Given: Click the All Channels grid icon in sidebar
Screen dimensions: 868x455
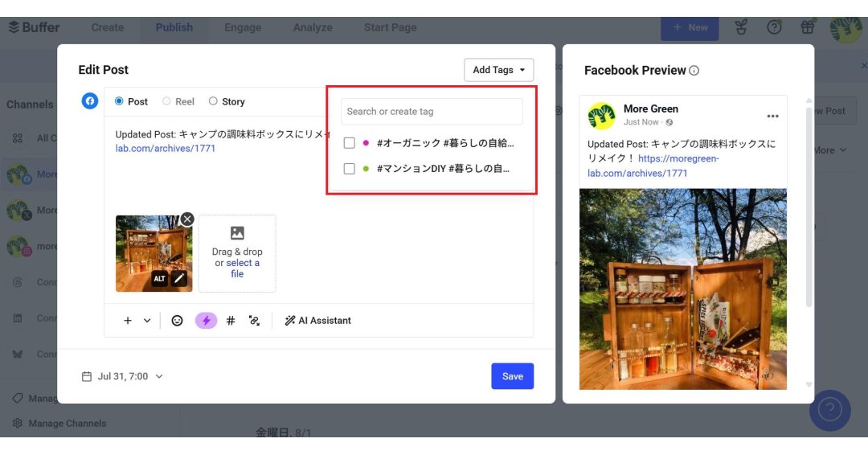Looking at the screenshot, I should click(18, 137).
